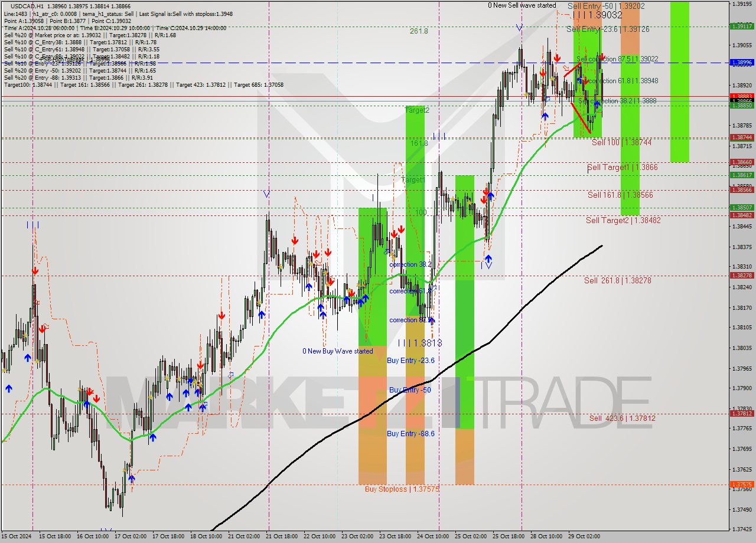756x543 pixels.
Task: Click the 'Point A:1.39058' info line
Action: tap(68, 21)
